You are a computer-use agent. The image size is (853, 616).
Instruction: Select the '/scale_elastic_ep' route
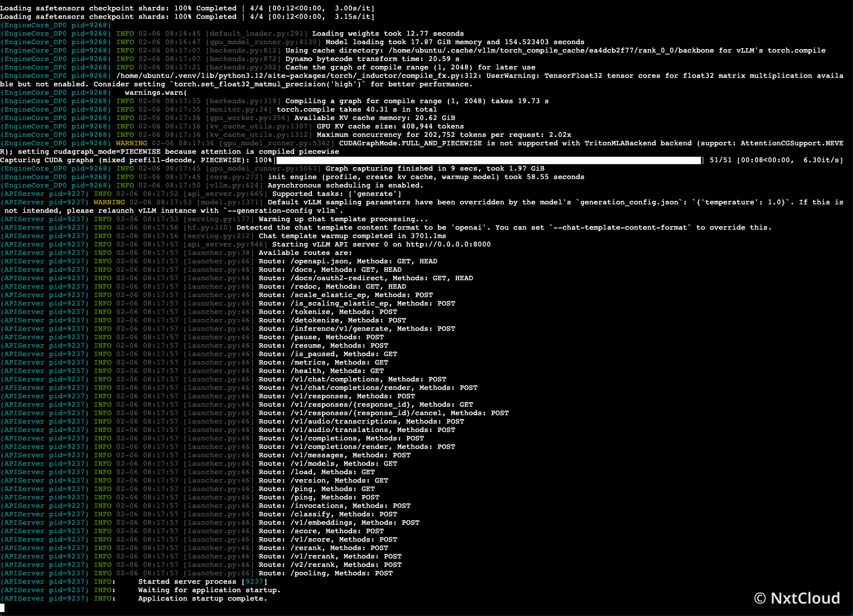tap(328, 295)
